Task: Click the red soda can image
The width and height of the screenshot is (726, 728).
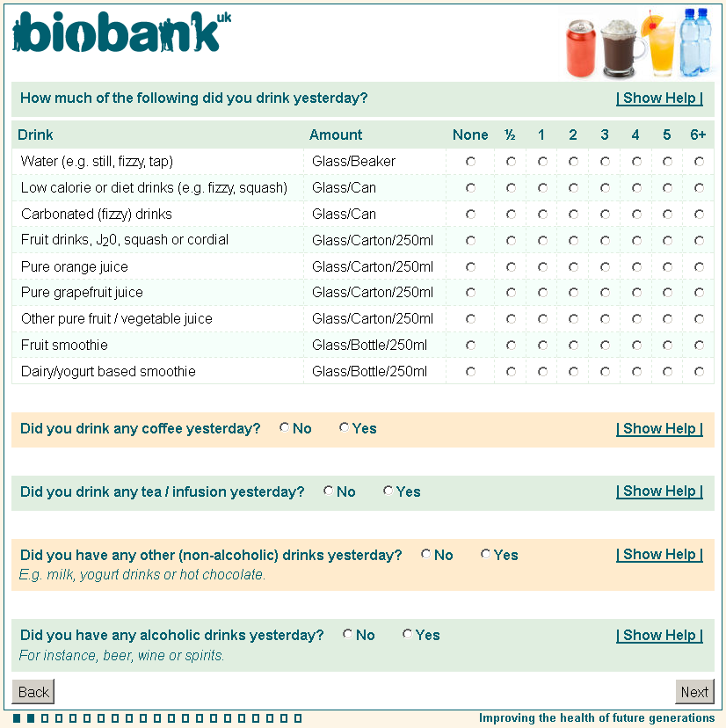Action: (x=582, y=49)
